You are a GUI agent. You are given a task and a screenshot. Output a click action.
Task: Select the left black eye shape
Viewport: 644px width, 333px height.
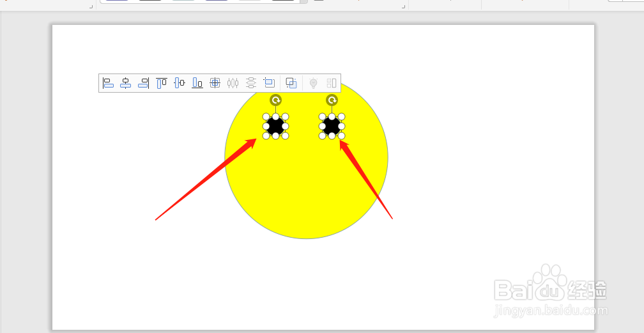tap(275, 126)
